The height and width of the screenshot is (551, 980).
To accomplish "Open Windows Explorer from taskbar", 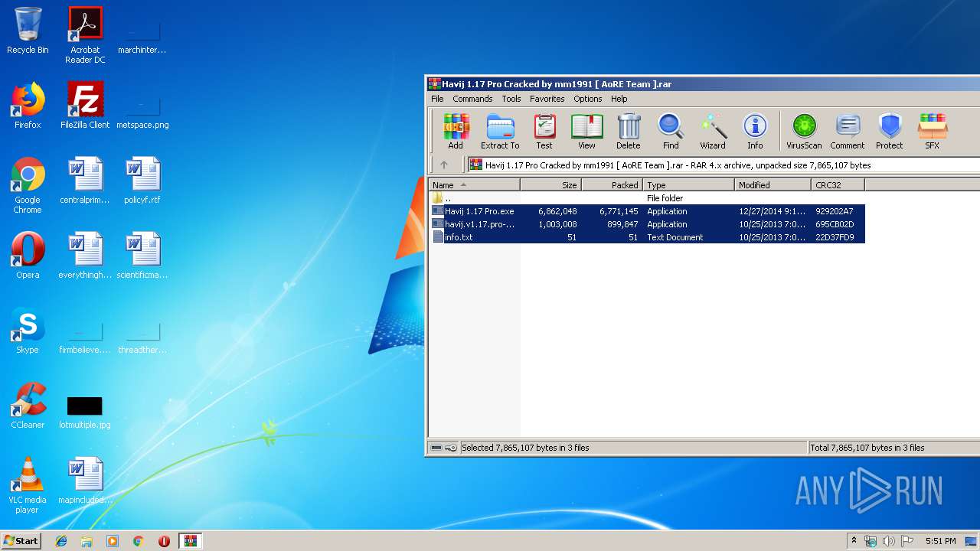I will (x=87, y=541).
